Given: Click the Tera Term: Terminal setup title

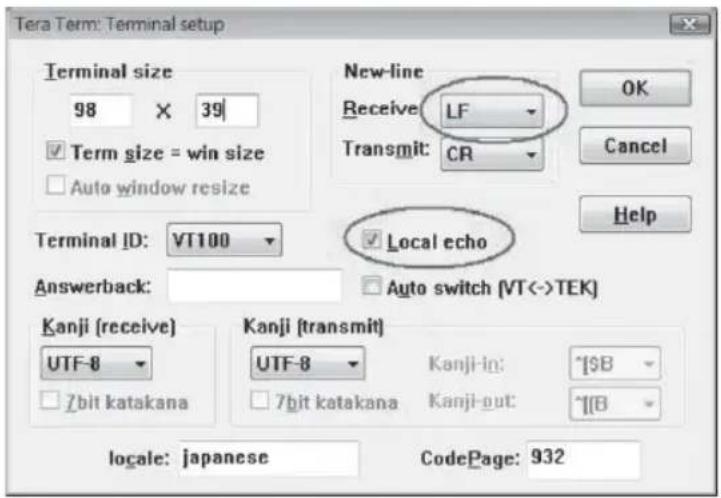Looking at the screenshot, I should click(x=120, y=24).
